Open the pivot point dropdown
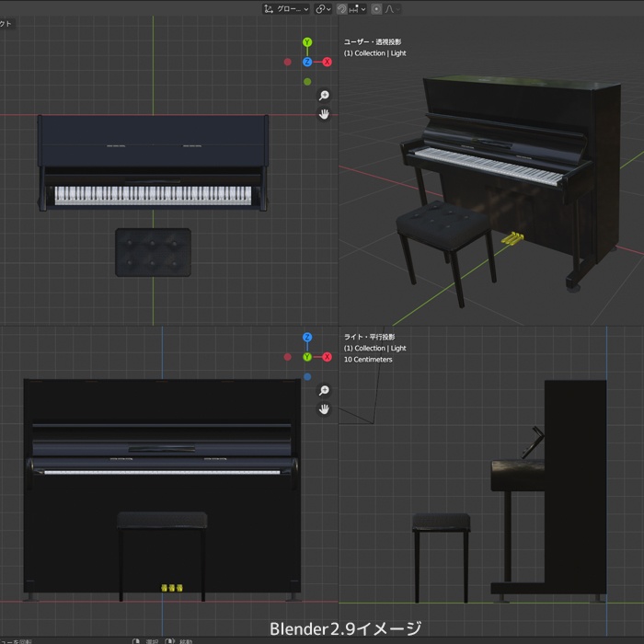Image resolution: width=644 pixels, height=644 pixels. (x=323, y=9)
